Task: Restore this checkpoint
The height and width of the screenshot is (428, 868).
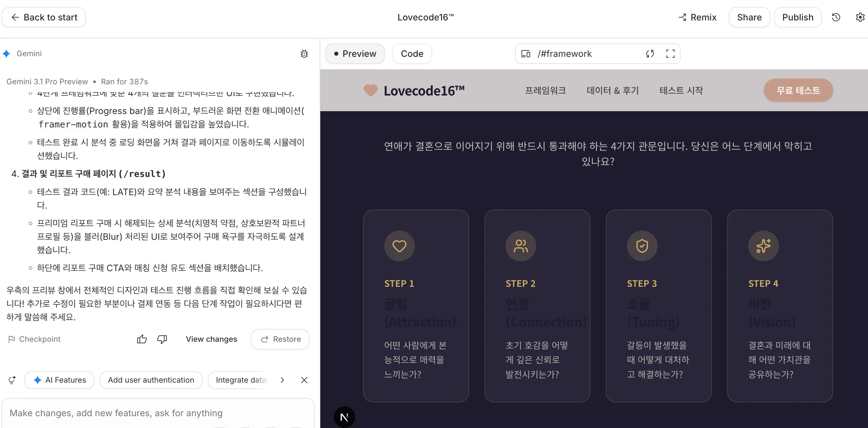Action: click(x=280, y=339)
